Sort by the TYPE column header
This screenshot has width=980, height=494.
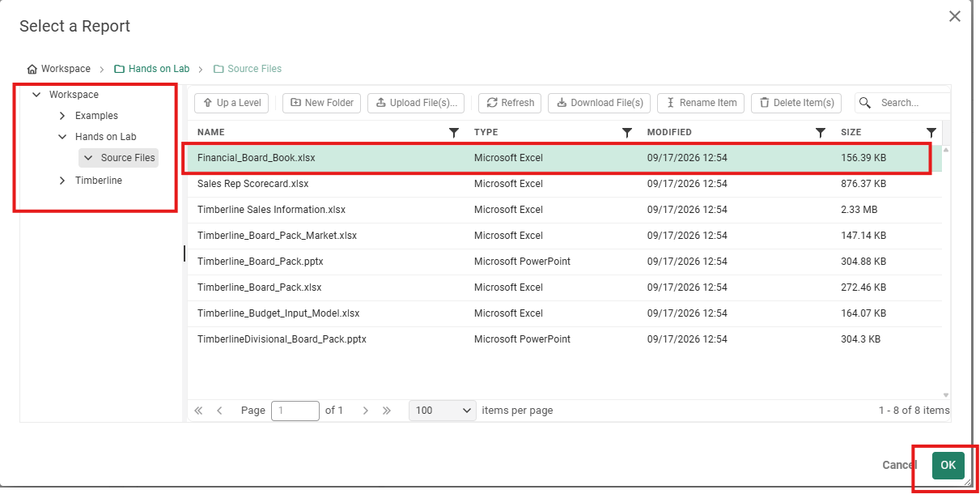coord(486,132)
